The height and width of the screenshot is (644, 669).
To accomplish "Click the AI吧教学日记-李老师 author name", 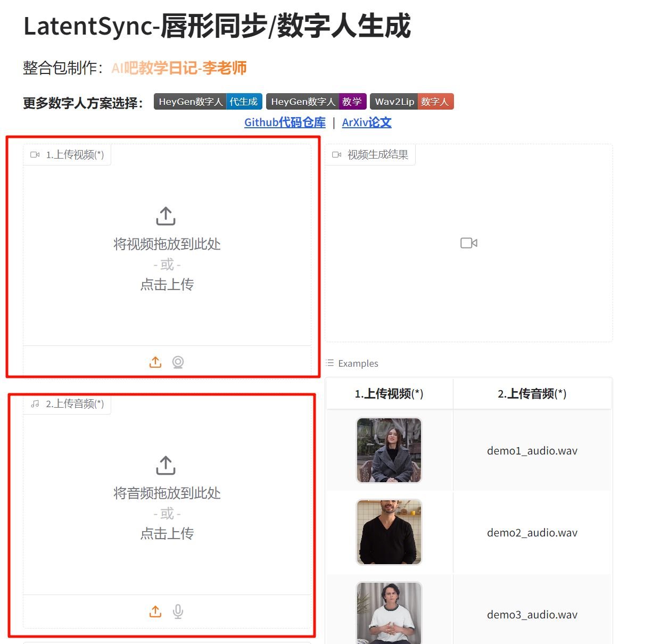I will [x=178, y=68].
